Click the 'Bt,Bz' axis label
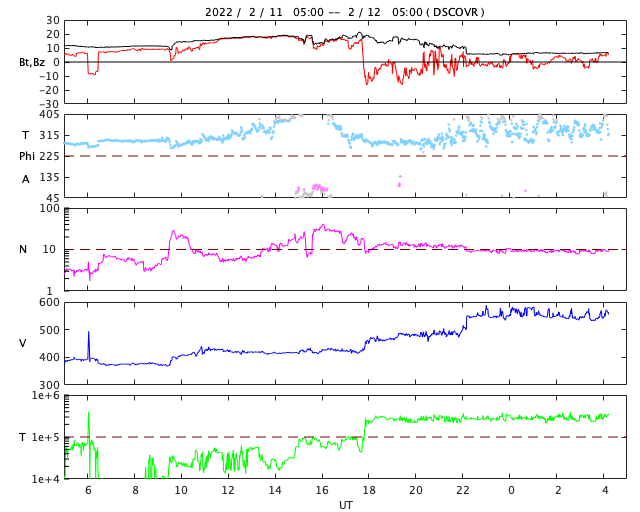The height and width of the screenshot is (512, 640). [x=32, y=62]
